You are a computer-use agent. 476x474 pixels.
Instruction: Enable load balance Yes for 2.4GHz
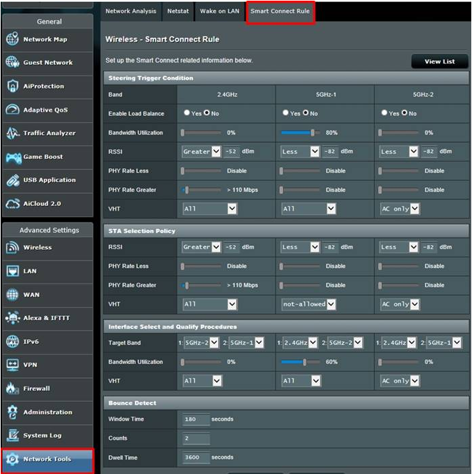pos(187,113)
